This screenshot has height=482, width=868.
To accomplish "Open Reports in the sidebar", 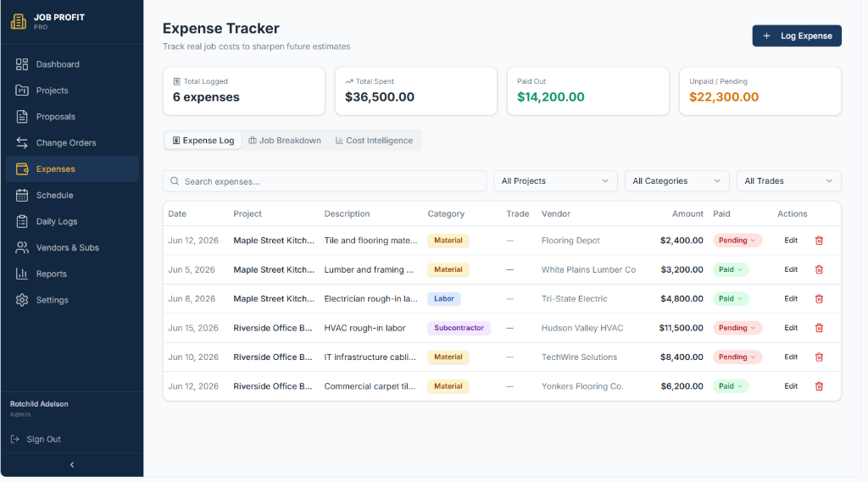I will click(x=72, y=274).
